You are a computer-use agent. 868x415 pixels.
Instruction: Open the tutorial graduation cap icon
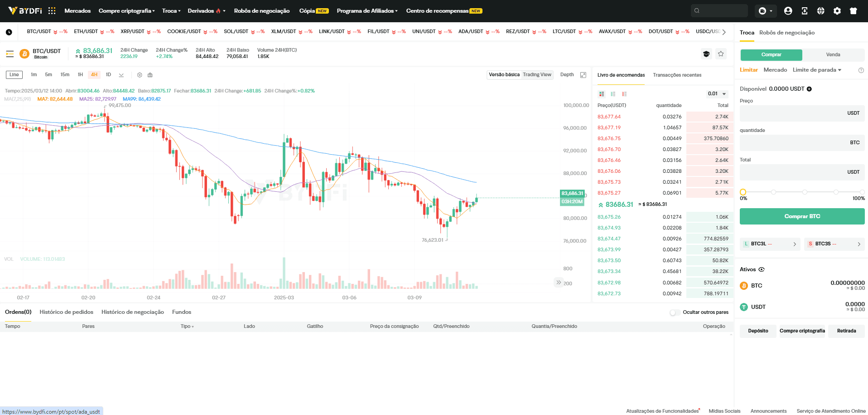click(706, 54)
